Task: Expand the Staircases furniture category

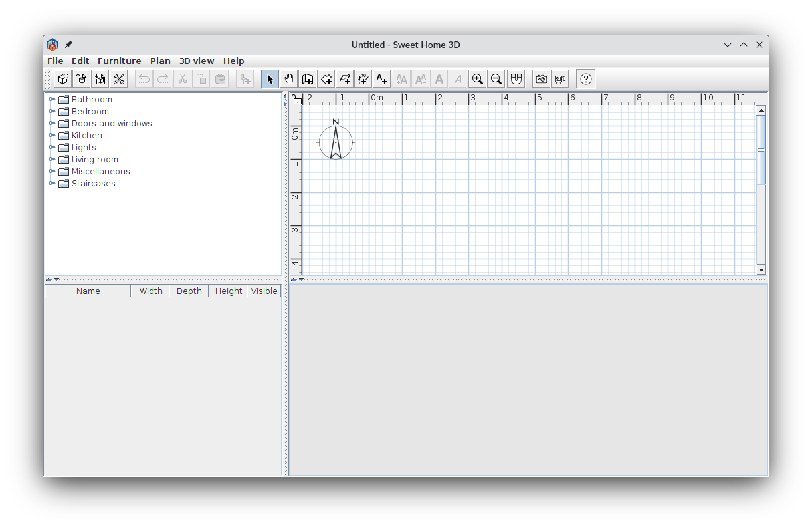Action: click(52, 183)
